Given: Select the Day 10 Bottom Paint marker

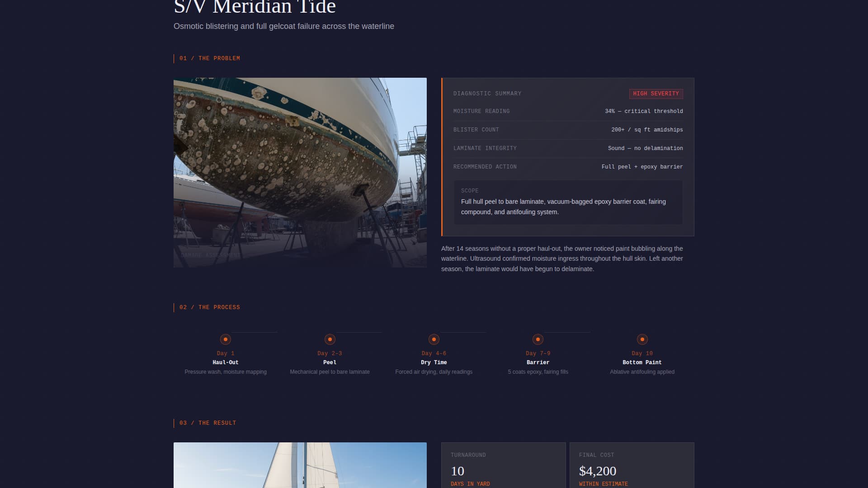Looking at the screenshot, I should point(642,338).
